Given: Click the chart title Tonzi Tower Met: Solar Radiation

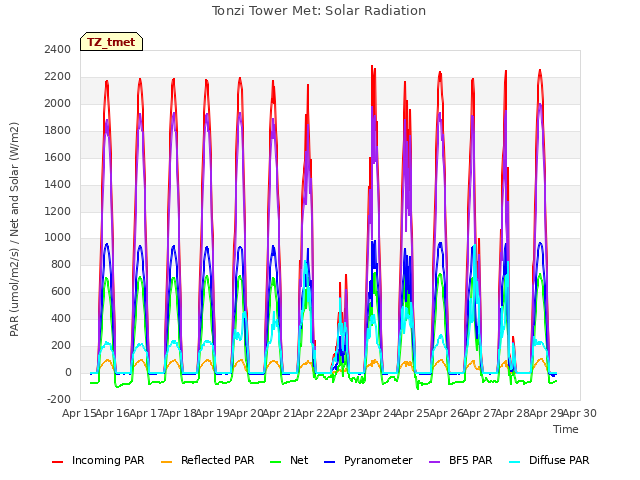Looking at the screenshot, I should point(319,11).
